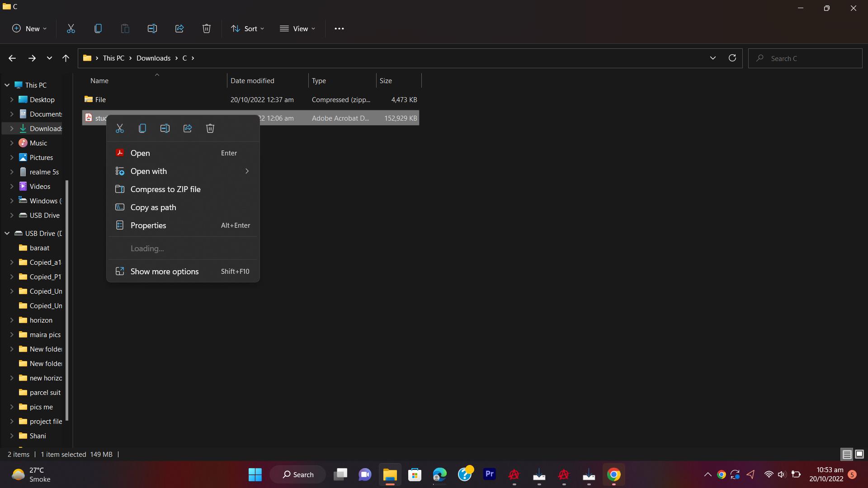Click Downloads in the breadcrumb path
868x488 pixels.
pos(153,58)
